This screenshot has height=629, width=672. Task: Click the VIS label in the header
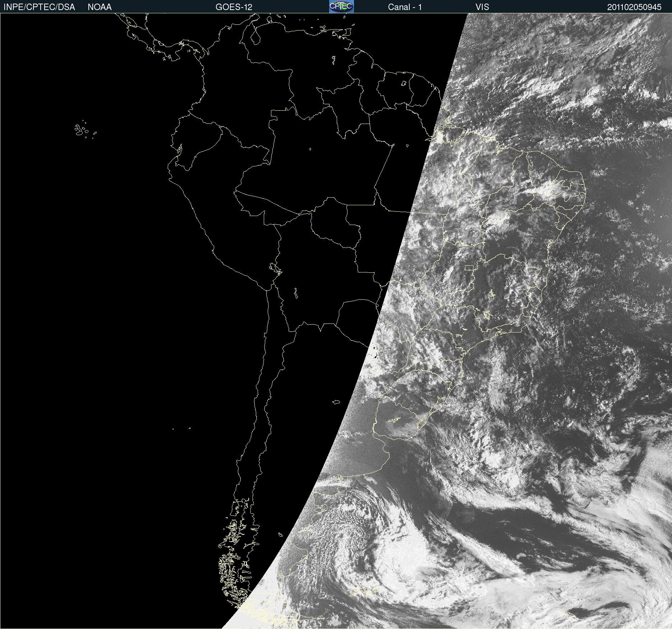click(x=482, y=7)
